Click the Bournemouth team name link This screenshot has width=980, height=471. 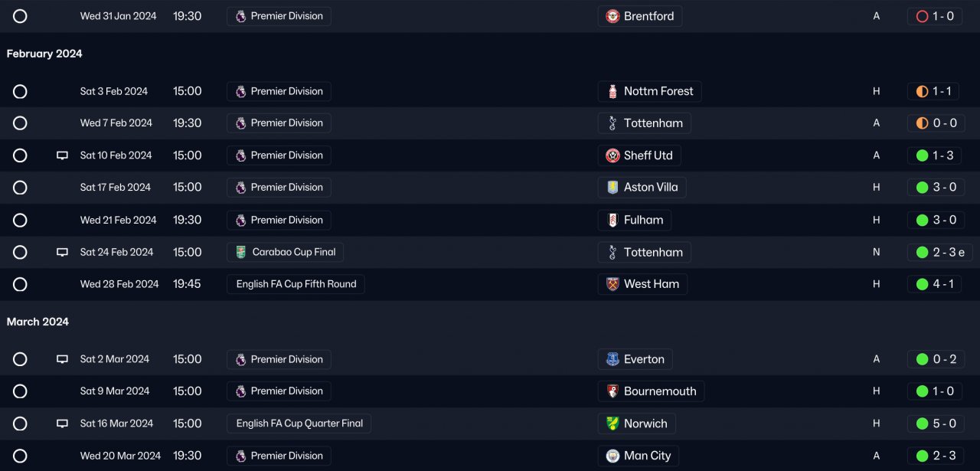660,391
